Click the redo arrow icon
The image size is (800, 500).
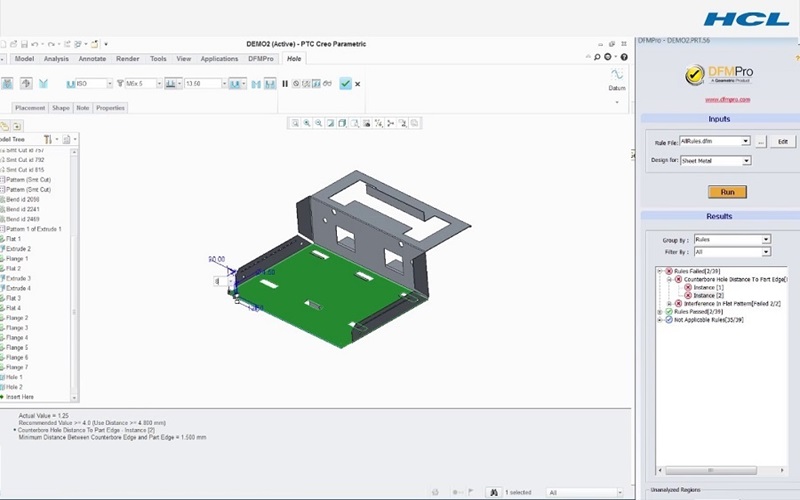click(x=52, y=44)
